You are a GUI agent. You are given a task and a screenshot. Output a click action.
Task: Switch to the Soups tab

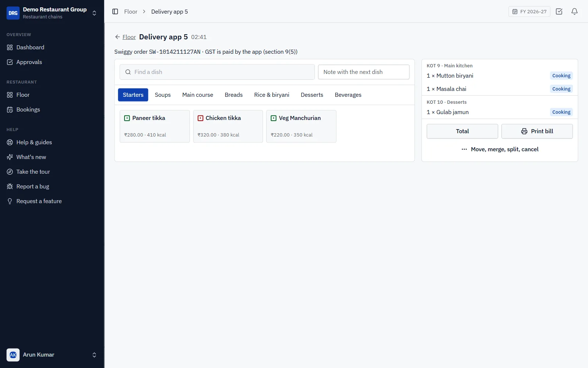(x=163, y=95)
